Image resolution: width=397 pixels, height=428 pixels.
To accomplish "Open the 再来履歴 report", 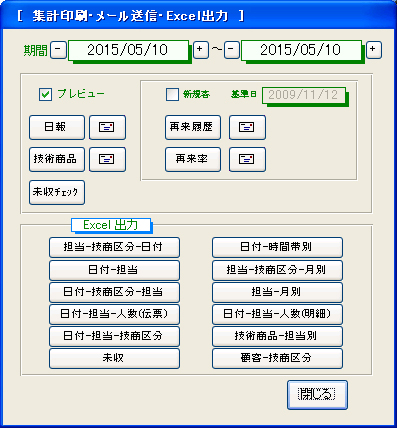I will coord(193,127).
